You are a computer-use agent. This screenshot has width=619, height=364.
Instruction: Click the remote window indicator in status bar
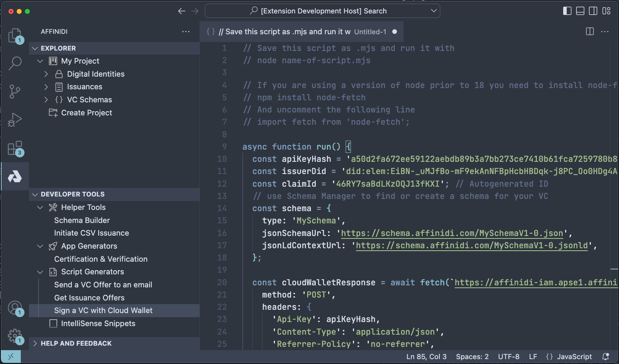pyautogui.click(x=11, y=357)
